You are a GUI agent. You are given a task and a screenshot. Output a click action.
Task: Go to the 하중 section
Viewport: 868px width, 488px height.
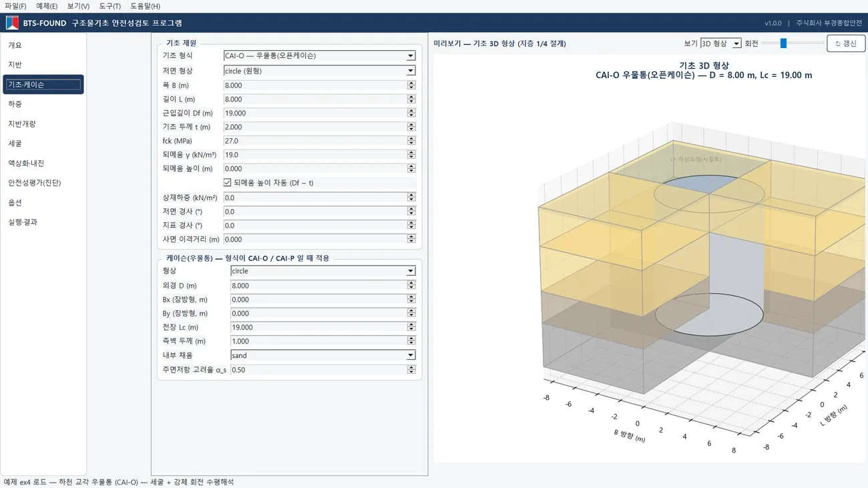tap(43, 104)
